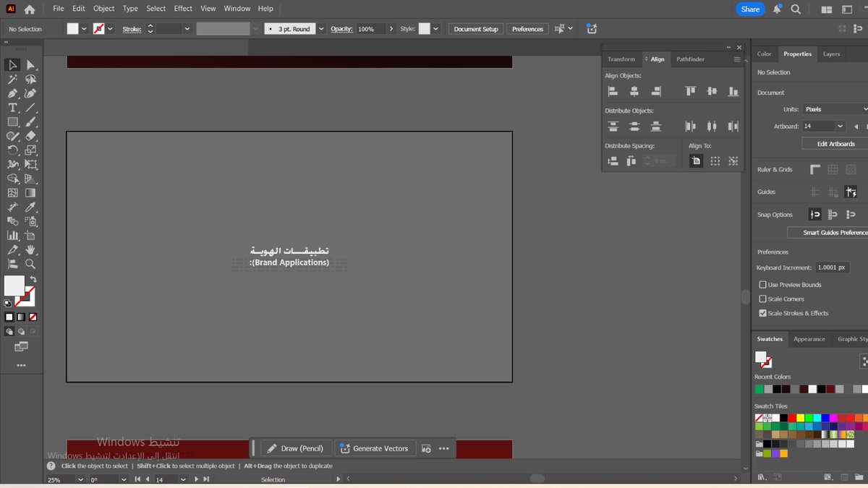Open Preferences from the control bar
This screenshot has width=868, height=488.
(x=527, y=29)
